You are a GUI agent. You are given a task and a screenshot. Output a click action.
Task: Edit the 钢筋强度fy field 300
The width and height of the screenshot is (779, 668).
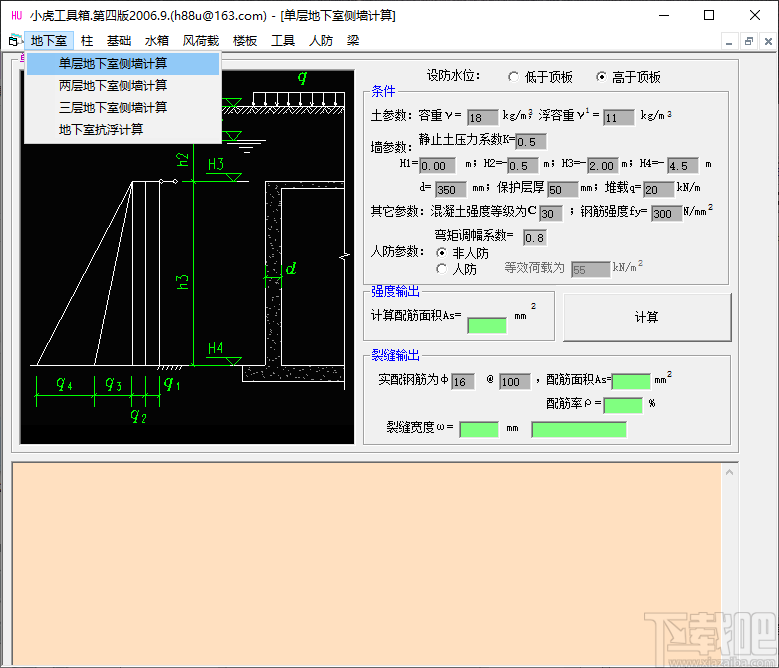click(667, 214)
